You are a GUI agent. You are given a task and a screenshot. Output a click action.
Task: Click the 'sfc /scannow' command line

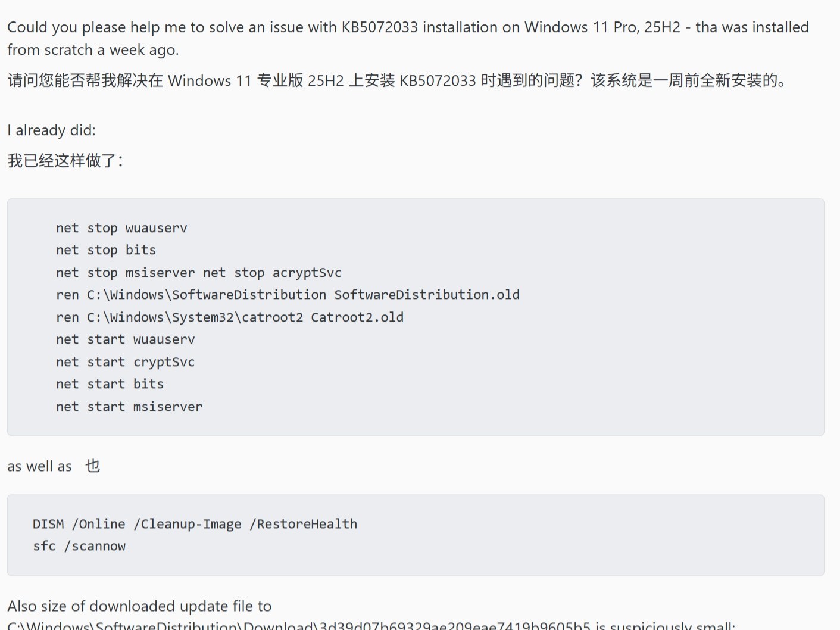79,546
